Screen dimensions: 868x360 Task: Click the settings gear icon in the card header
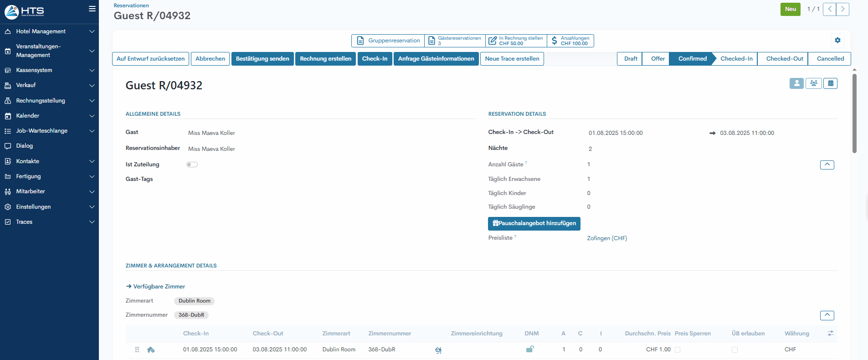(x=837, y=40)
